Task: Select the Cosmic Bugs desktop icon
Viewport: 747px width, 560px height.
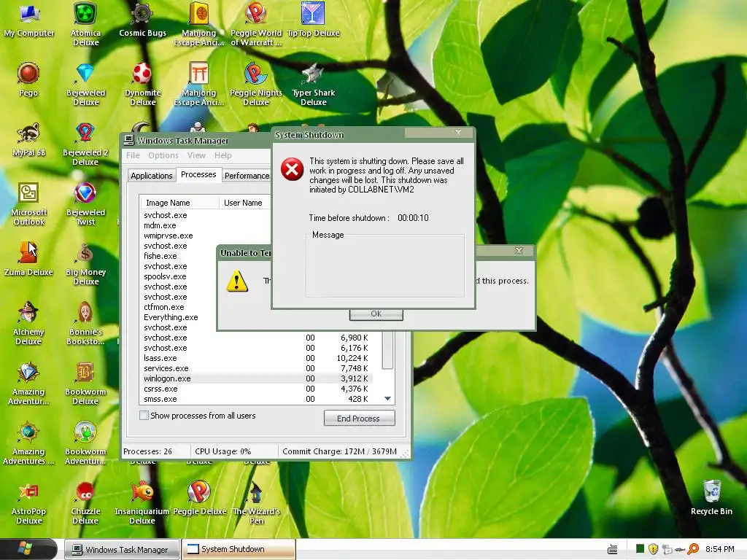Action: [x=142, y=20]
